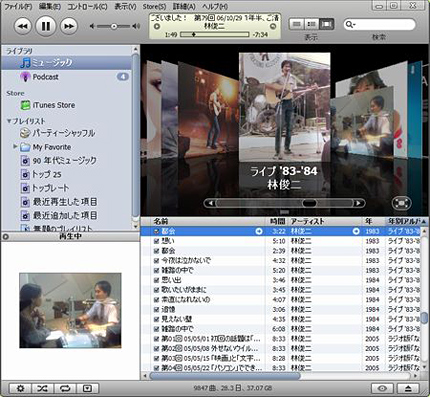Expand the My Favorite folder triangle
430x397 pixels.
click(x=15, y=146)
